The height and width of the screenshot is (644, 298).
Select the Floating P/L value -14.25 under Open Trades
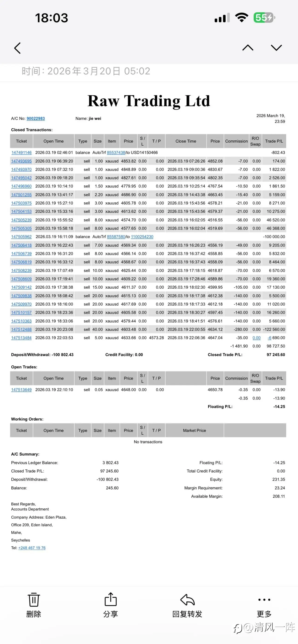pyautogui.click(x=279, y=407)
